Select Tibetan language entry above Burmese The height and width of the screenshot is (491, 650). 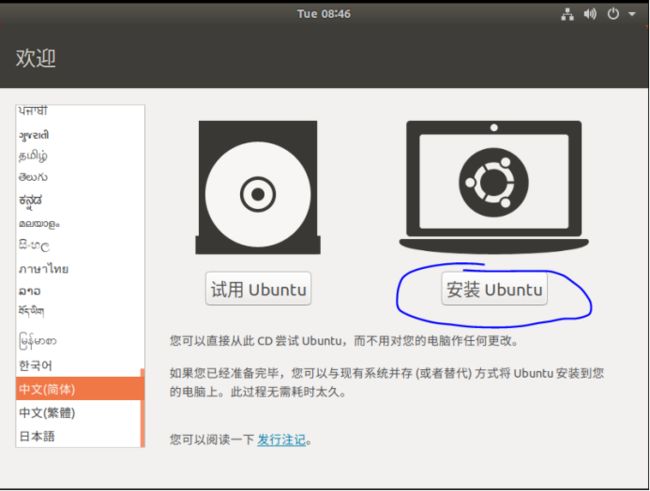pos(78,311)
